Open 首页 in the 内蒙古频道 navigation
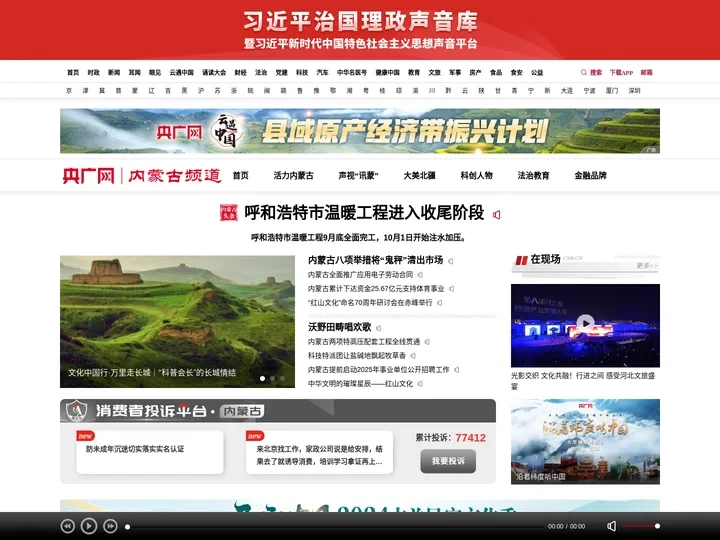Screen dimensions: 720x540 tap(241, 175)
